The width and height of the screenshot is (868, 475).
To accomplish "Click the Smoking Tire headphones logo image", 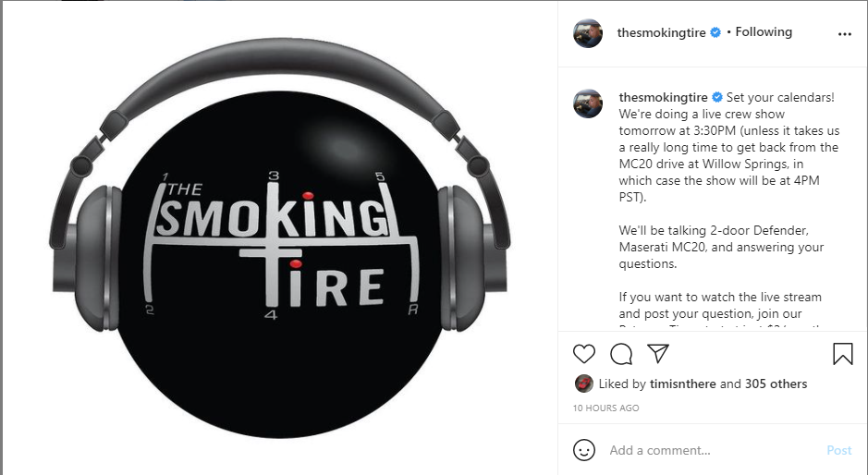I will tap(279, 238).
